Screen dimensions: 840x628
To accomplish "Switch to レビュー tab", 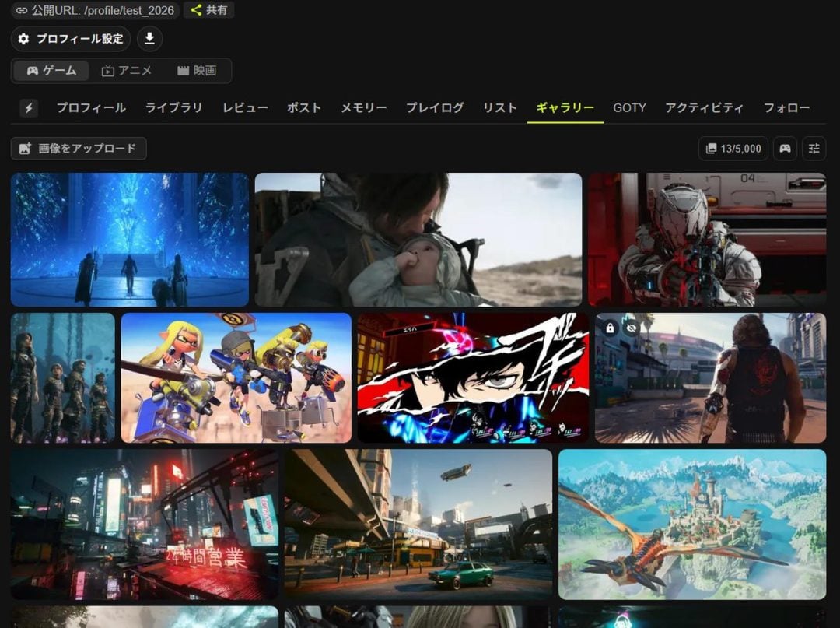I will (245, 107).
